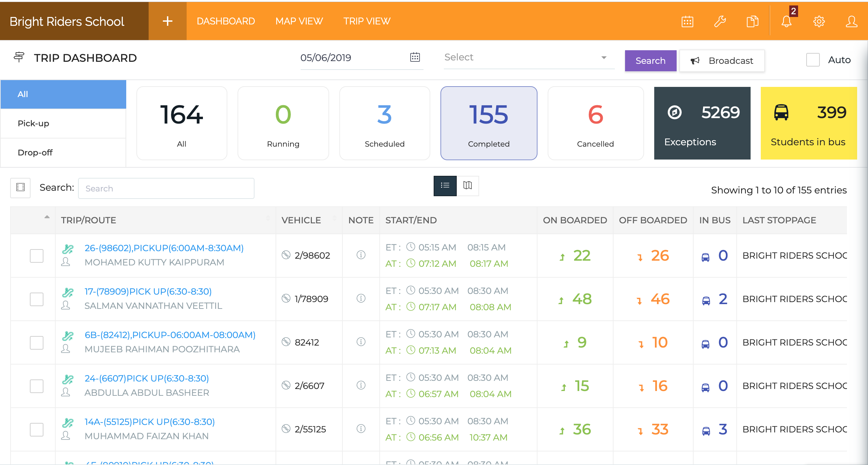
Task: Open the TRIP VIEW menu
Action: pyautogui.click(x=367, y=21)
